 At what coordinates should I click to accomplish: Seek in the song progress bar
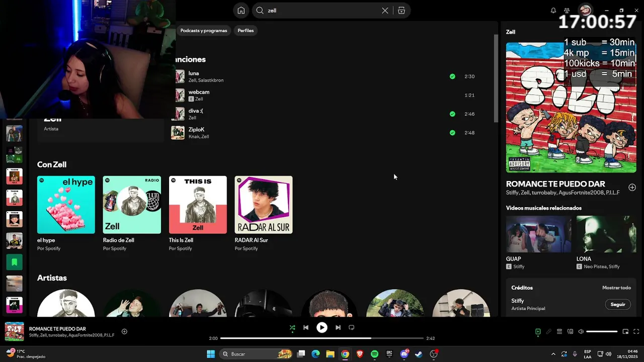click(321, 338)
